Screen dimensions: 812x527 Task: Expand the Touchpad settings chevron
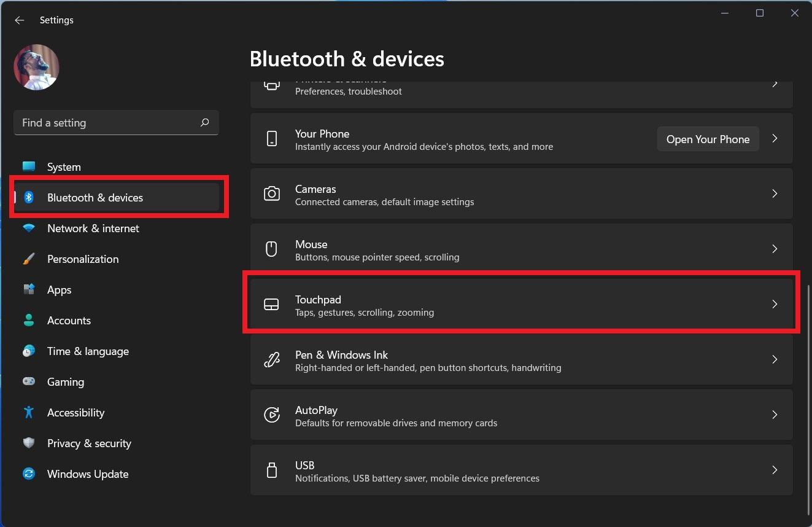775,304
